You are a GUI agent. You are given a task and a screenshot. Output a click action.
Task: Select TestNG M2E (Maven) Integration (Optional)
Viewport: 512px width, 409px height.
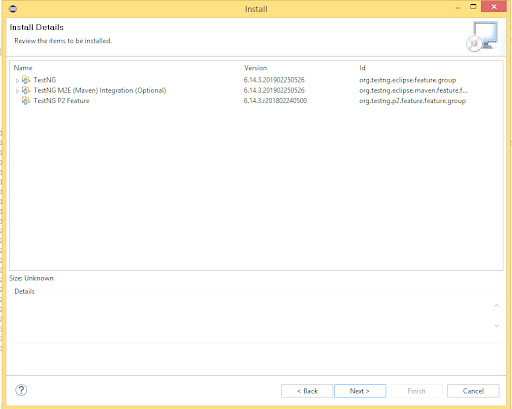100,90
